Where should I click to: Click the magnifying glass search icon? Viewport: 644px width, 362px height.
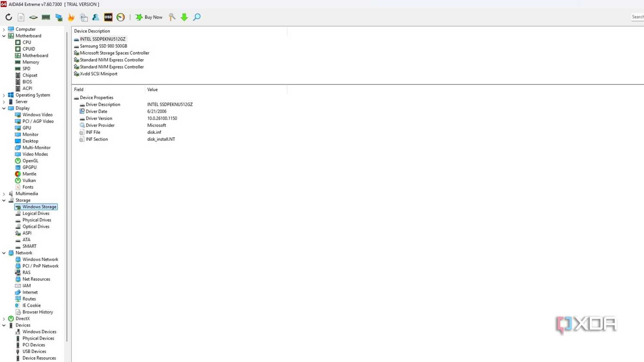coord(197,17)
